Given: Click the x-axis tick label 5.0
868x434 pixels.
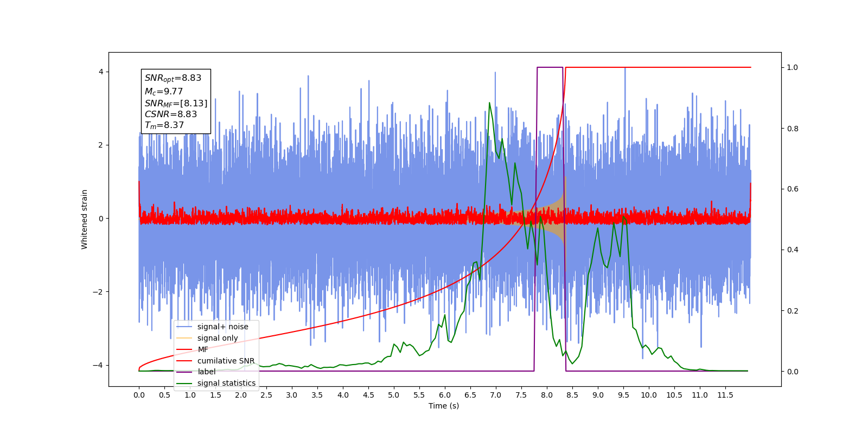Looking at the screenshot, I should (394, 395).
